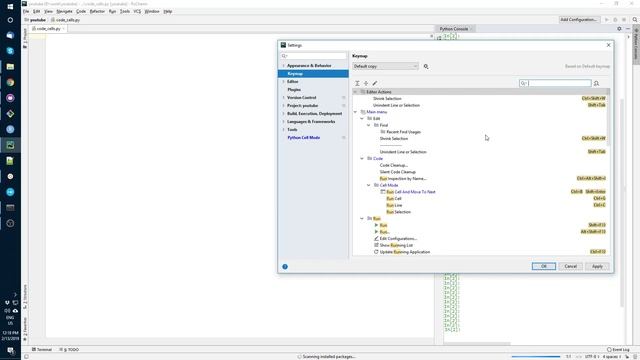Viewport: 640px width, 360px height.
Task: Click keymap action search field
Action: point(555,83)
